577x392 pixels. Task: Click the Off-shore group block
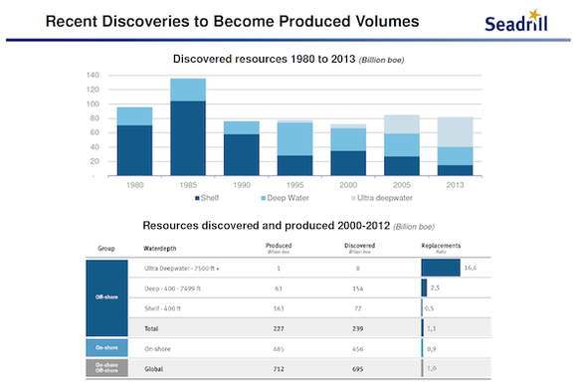coord(106,297)
